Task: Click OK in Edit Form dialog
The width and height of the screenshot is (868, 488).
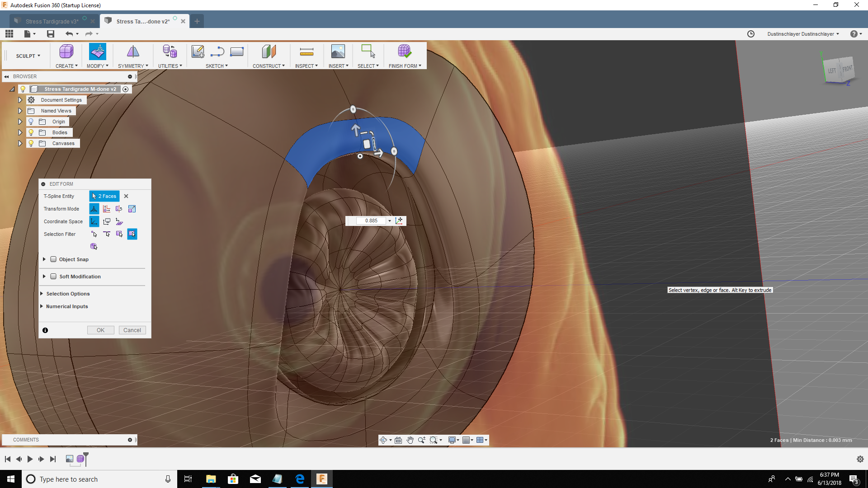Action: coord(100,330)
